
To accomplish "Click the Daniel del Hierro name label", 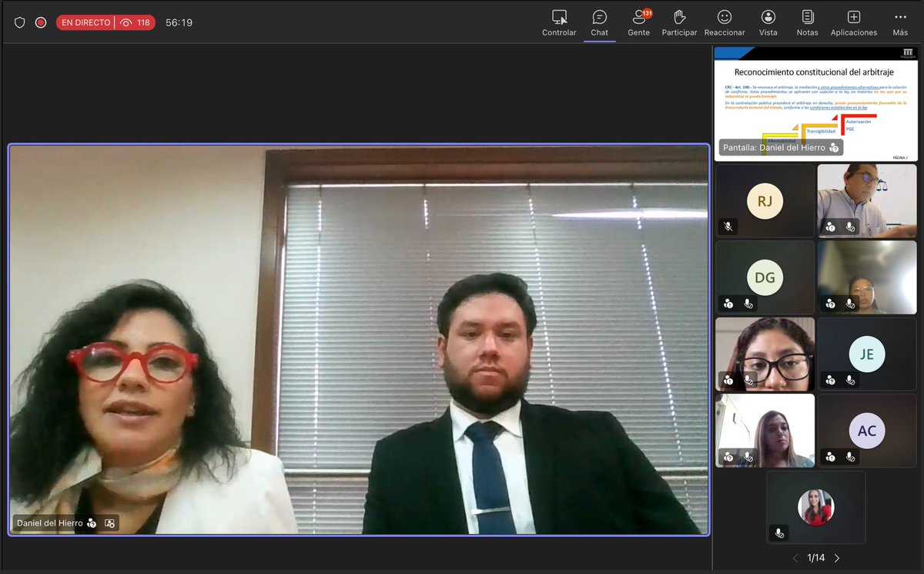I will (50, 523).
